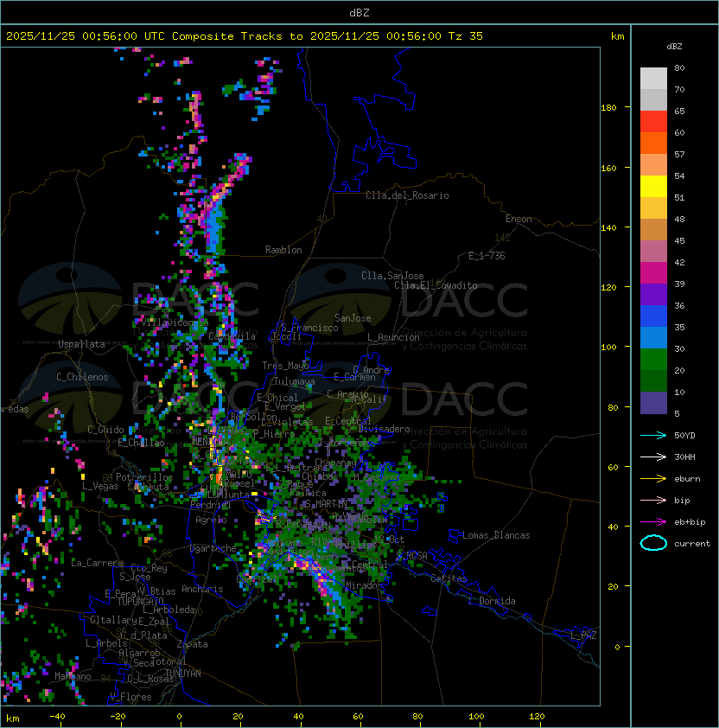This screenshot has width=719, height=728.
Task: Click the 'Encon' map label
Action: (519, 219)
